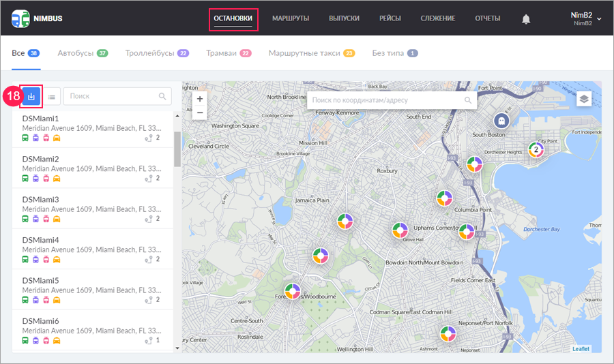Zoom out on the map
This screenshot has height=364, width=614.
point(200,112)
